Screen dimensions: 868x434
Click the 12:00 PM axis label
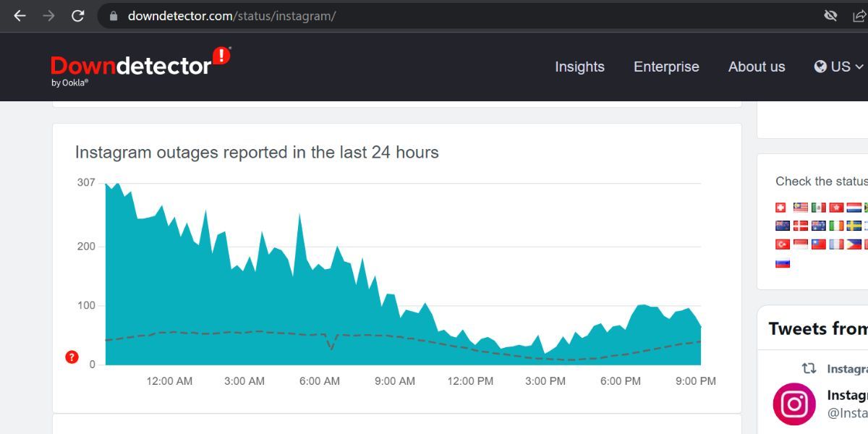point(470,381)
